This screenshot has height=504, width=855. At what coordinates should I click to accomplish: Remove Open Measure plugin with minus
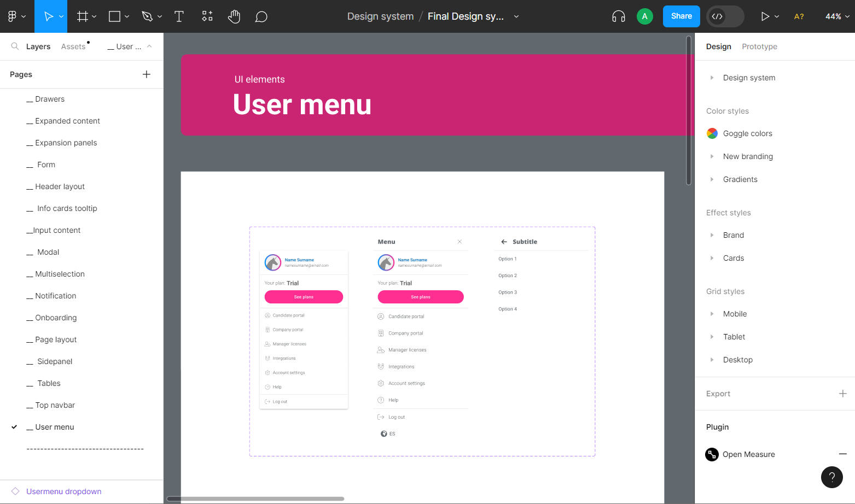(x=843, y=454)
